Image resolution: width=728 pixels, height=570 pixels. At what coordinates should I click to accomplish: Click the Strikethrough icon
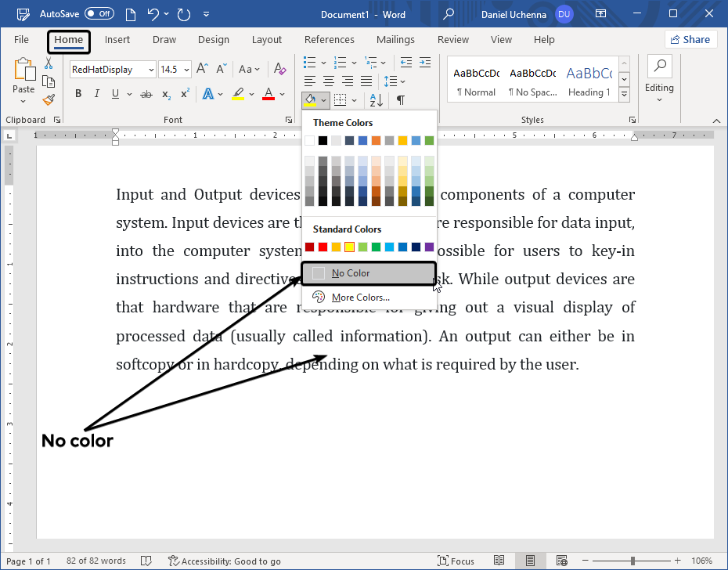(146, 94)
